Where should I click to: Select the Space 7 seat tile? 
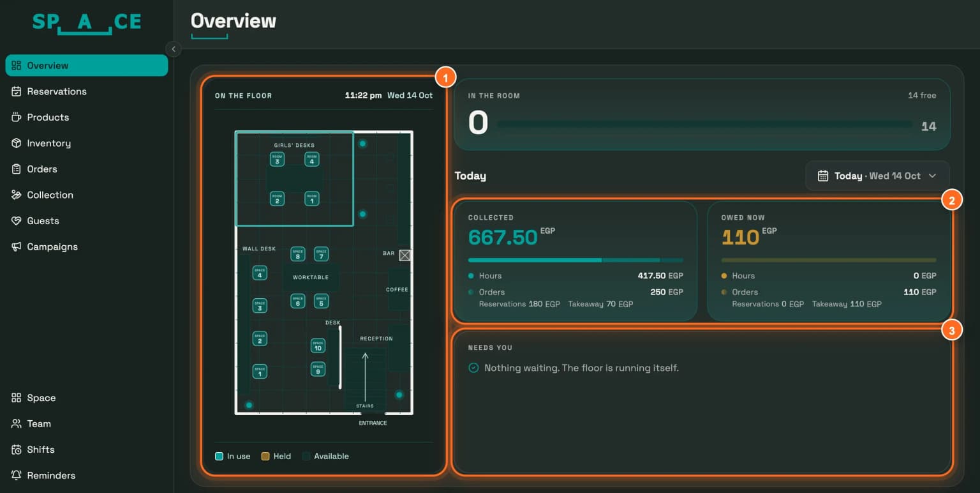pos(322,254)
